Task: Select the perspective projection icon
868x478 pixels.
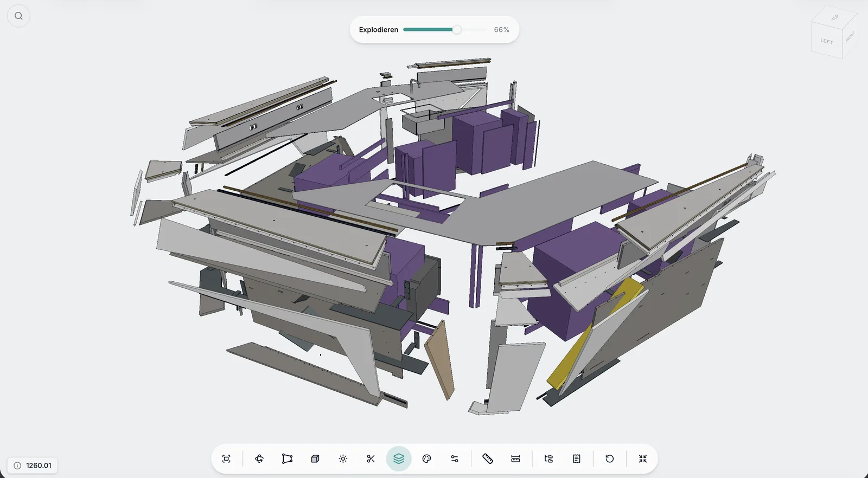Action: (x=287, y=459)
